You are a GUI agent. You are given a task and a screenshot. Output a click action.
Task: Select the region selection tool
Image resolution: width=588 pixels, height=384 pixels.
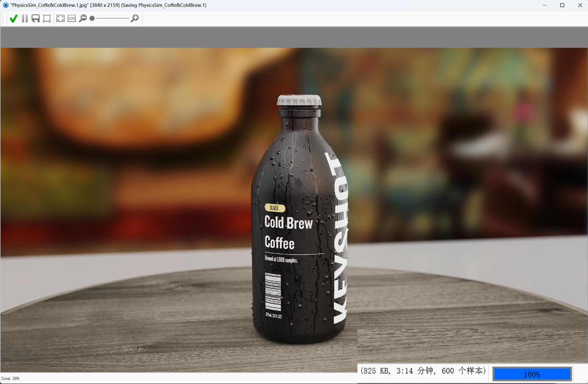[x=47, y=18]
